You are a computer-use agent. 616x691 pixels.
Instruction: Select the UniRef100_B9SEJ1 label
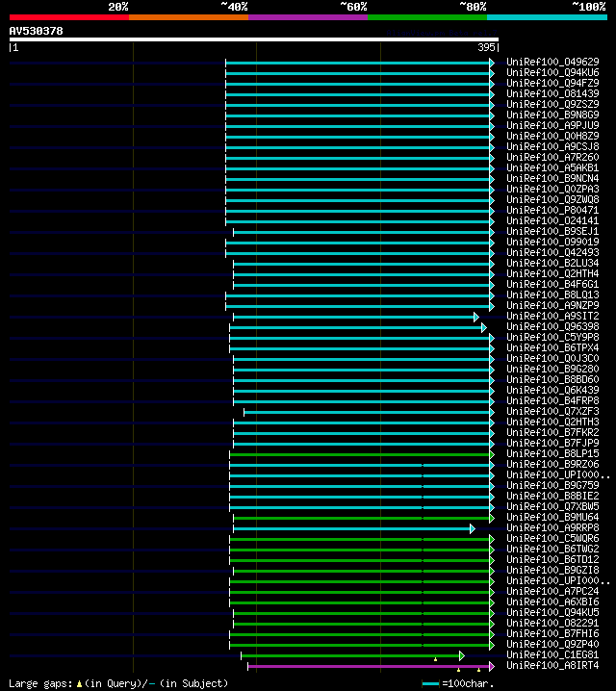click(552, 231)
